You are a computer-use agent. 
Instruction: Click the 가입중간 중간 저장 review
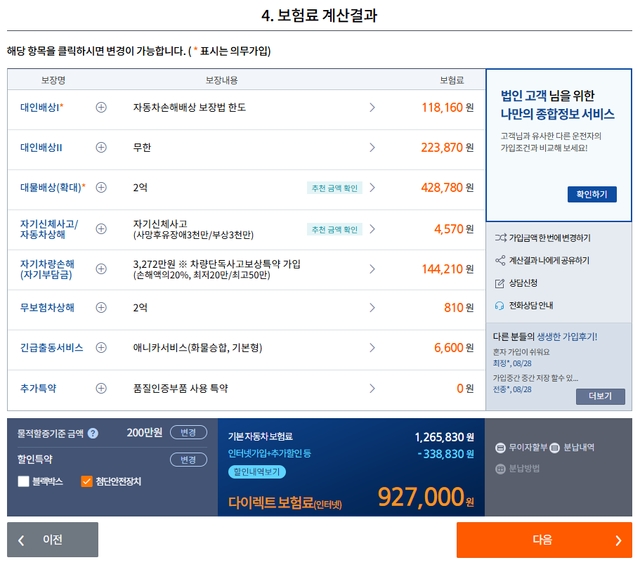[x=535, y=378]
